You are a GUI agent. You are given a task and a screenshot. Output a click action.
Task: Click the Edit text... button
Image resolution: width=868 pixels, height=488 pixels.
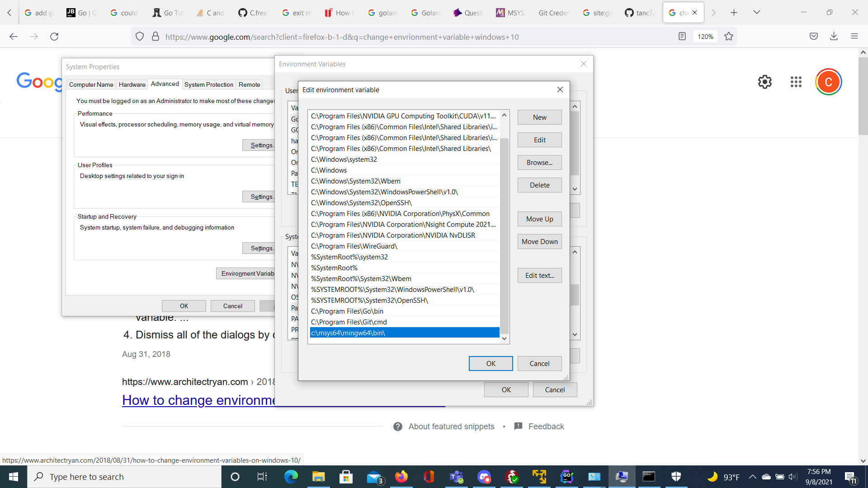click(539, 276)
